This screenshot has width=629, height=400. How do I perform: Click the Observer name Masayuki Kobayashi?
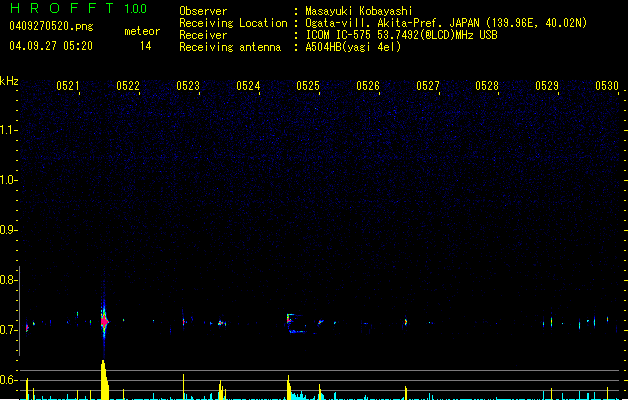coord(359,11)
